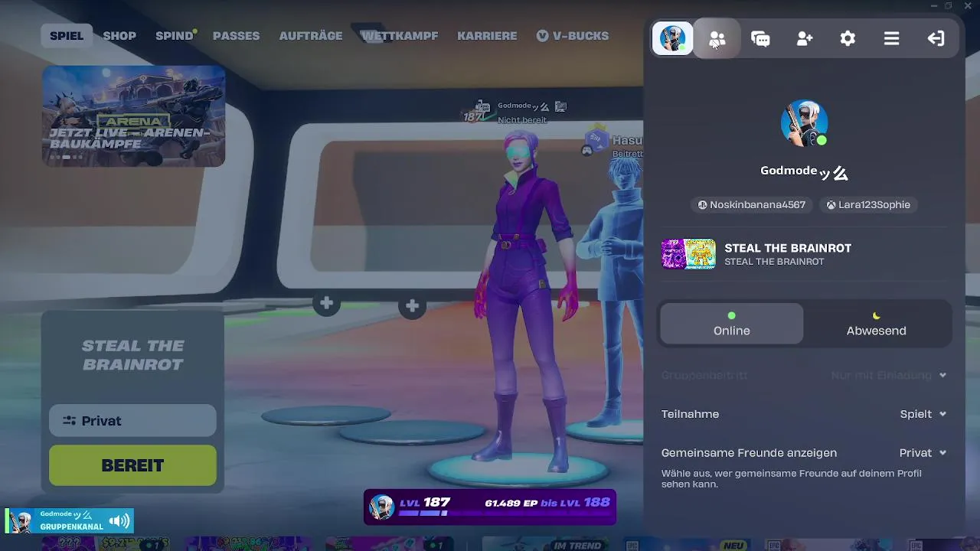The width and height of the screenshot is (980, 551).
Task: Click the large Godmode profile picture
Action: 804,122
